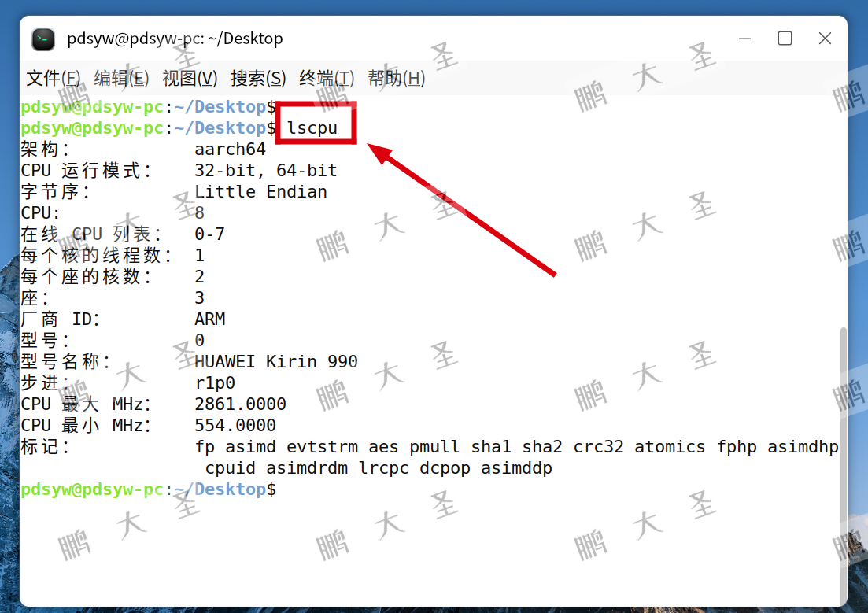
Task: Click the label CPU 最大 MHz:
Action: (x=87, y=404)
